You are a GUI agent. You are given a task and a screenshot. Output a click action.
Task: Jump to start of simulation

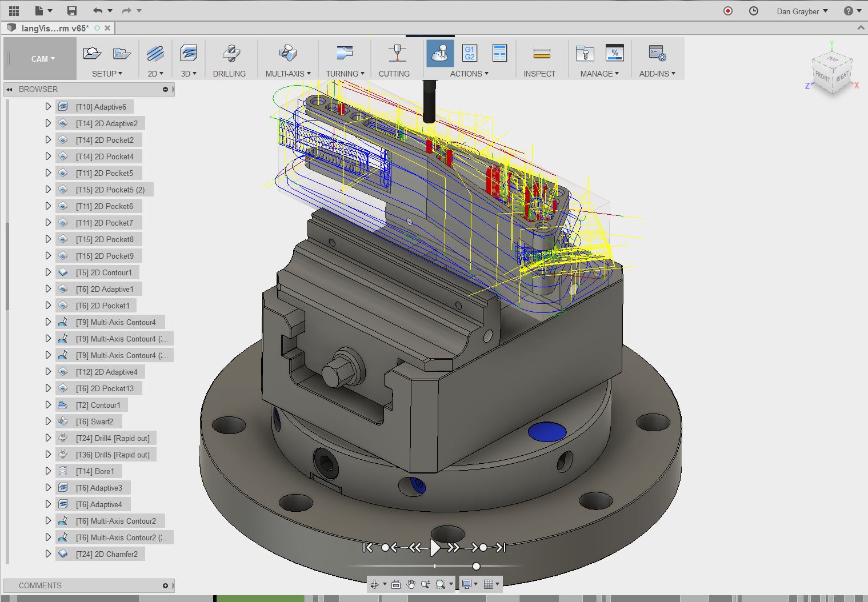click(x=368, y=547)
